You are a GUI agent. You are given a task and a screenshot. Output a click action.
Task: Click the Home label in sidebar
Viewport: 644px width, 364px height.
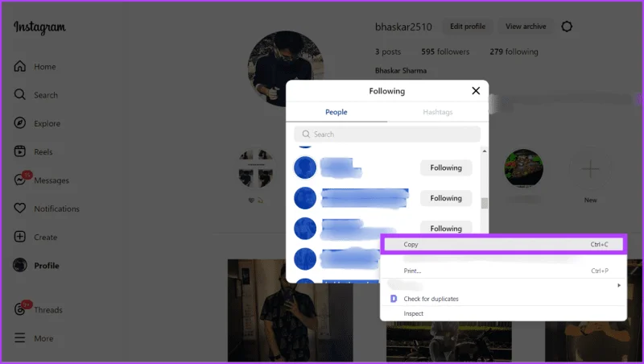pos(45,67)
